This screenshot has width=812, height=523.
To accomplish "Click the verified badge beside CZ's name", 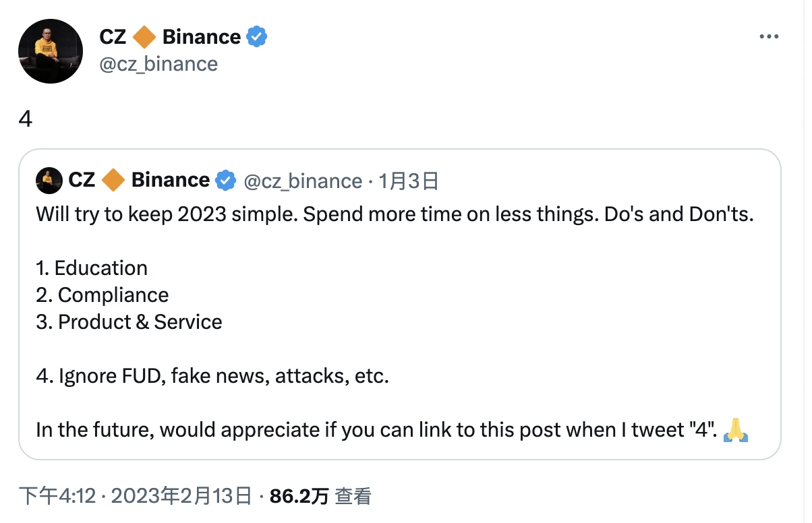I will pyautogui.click(x=255, y=37).
